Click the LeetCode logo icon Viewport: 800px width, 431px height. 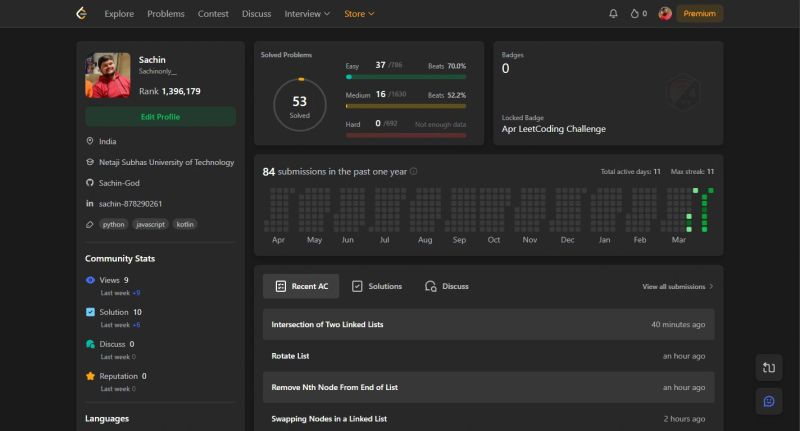click(x=82, y=13)
